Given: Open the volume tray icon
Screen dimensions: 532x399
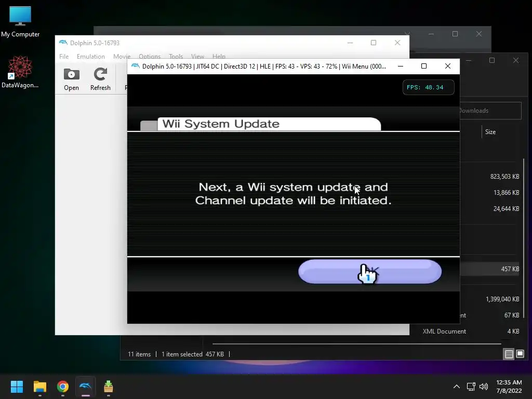Looking at the screenshot, I should [484, 387].
